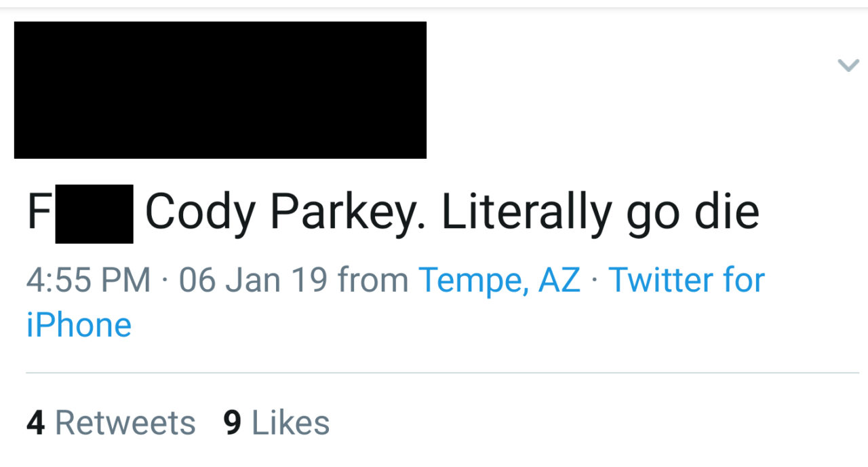This screenshot has height=467, width=868.
Task: Click the 4:55 PM timestamp
Action: click(88, 280)
